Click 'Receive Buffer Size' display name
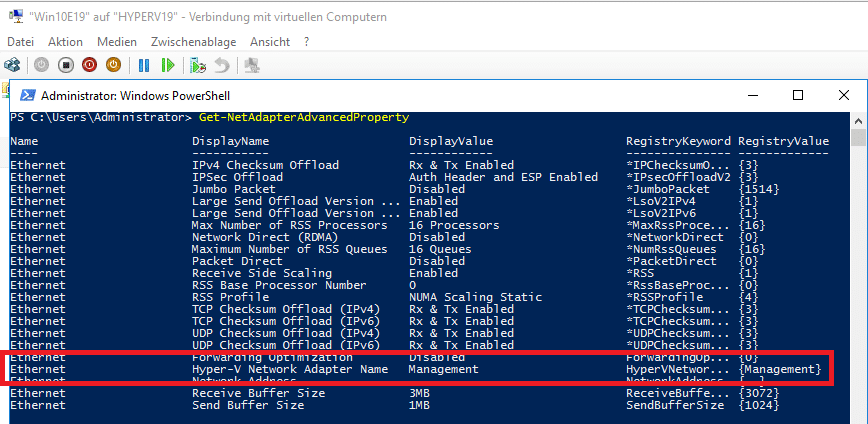868x424 pixels. click(x=258, y=393)
